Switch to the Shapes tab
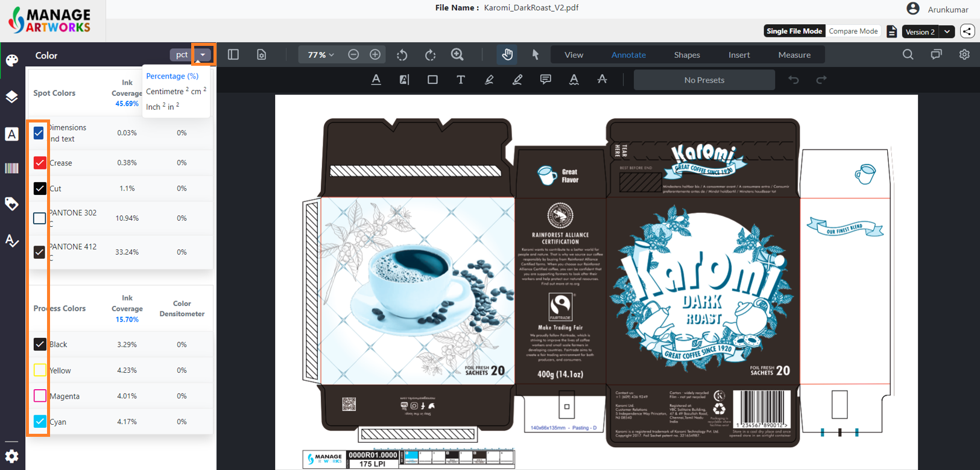 click(687, 55)
